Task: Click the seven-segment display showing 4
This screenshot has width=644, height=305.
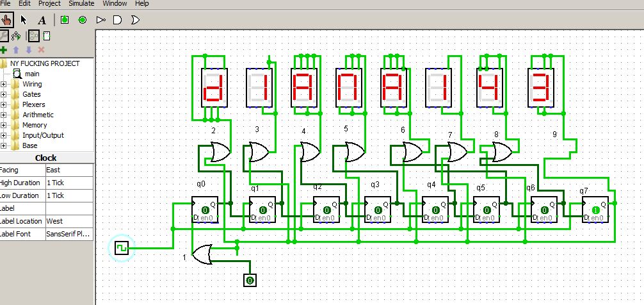Action: tap(490, 88)
